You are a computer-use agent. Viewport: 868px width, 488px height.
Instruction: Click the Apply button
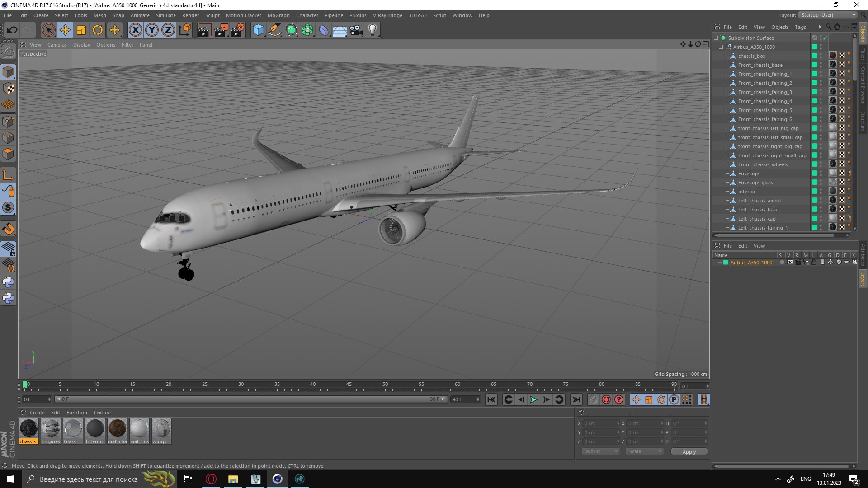pos(689,452)
